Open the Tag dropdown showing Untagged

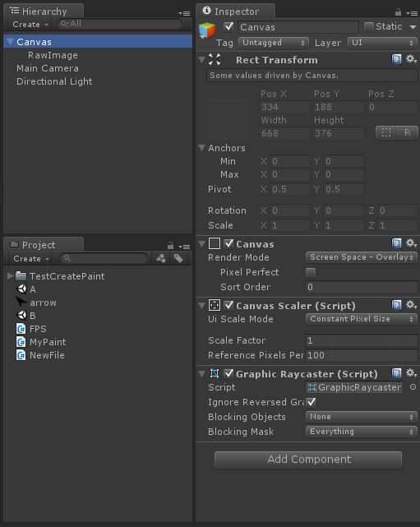[273, 43]
